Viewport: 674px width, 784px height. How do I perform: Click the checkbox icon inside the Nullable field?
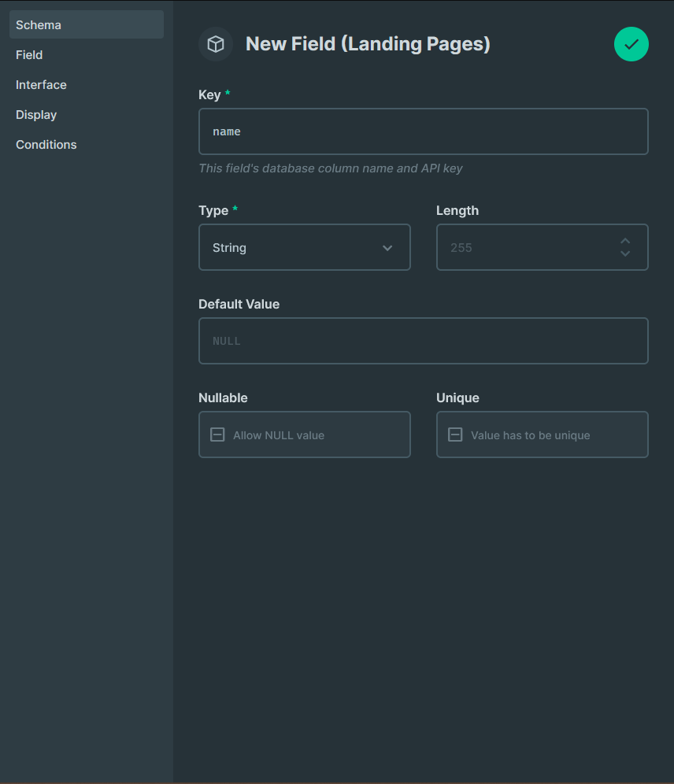(217, 434)
